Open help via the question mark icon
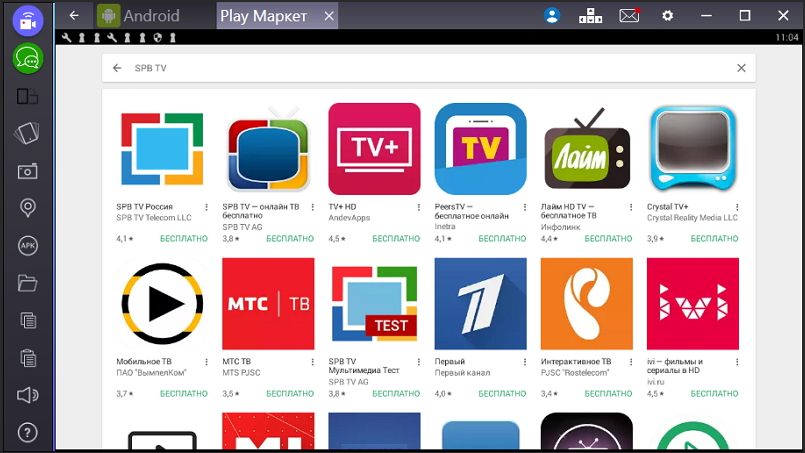805x453 pixels. click(28, 432)
